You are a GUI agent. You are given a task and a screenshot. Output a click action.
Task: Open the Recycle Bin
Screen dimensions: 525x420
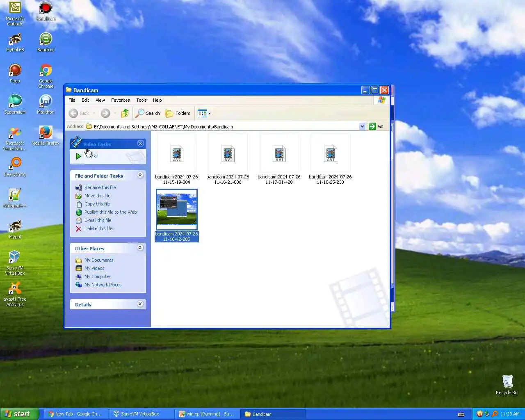[507, 385]
